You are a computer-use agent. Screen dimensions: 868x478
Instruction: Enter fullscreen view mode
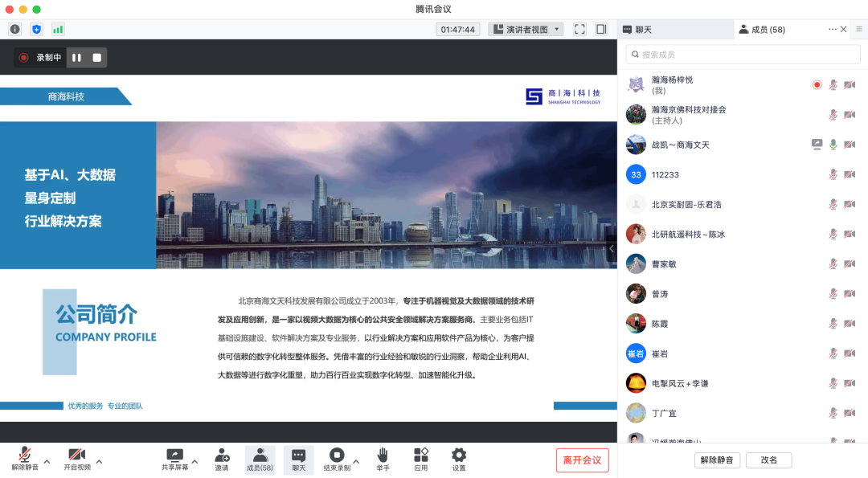[x=579, y=29]
